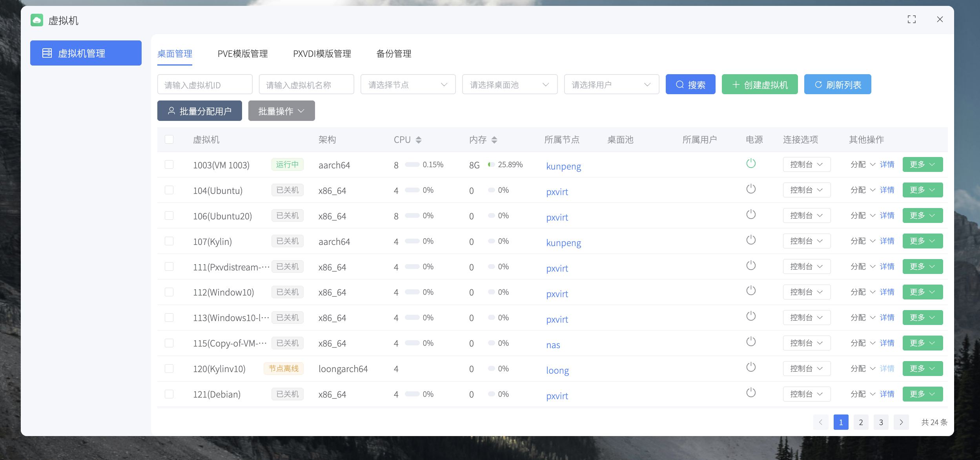Check the box for 112(Window10)
Viewport: 980px width, 460px height.
pos(169,292)
